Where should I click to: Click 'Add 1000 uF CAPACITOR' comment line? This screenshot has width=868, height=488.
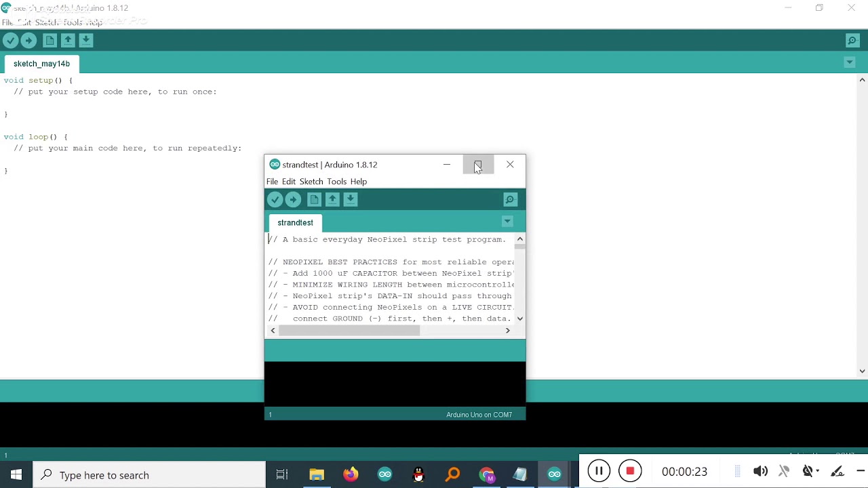(391, 273)
